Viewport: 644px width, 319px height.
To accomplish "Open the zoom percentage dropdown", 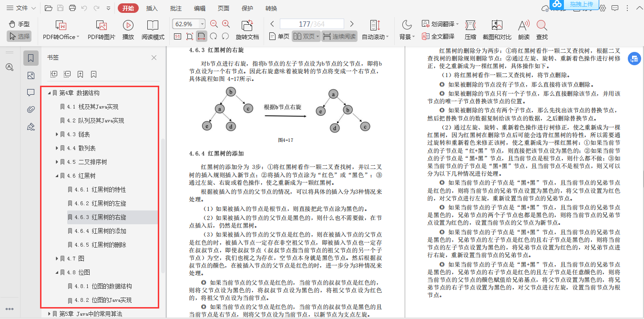I will point(203,23).
